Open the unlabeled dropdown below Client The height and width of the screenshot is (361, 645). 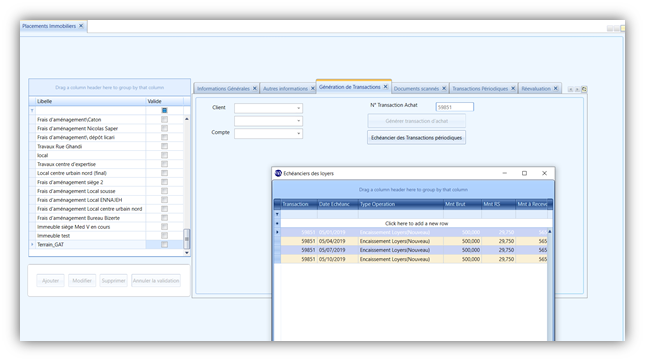298,121
